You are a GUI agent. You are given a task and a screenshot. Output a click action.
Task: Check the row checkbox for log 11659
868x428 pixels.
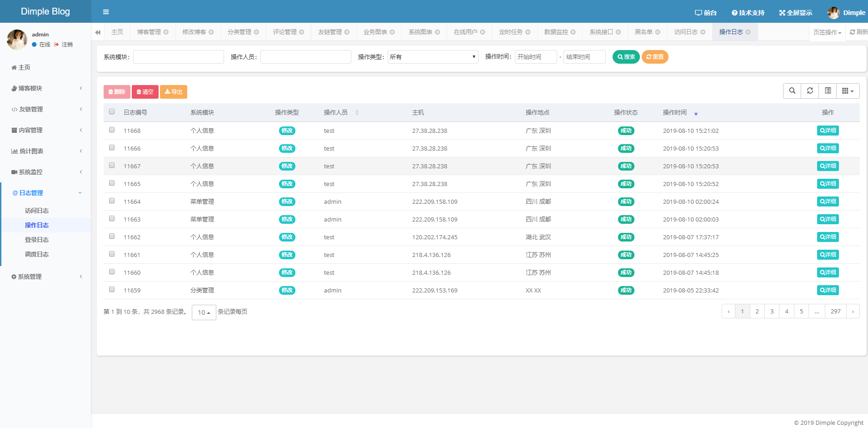tap(112, 289)
